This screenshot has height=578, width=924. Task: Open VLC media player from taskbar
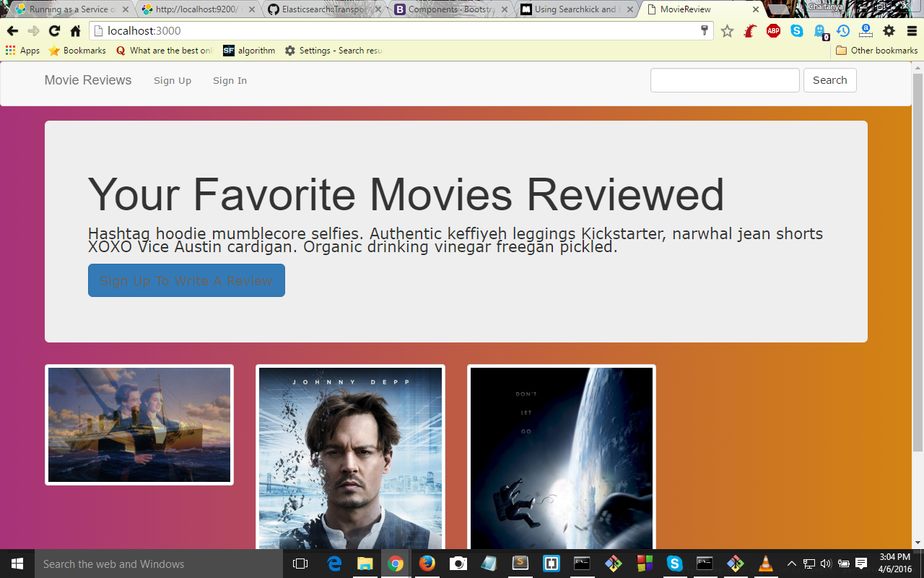coord(766,564)
